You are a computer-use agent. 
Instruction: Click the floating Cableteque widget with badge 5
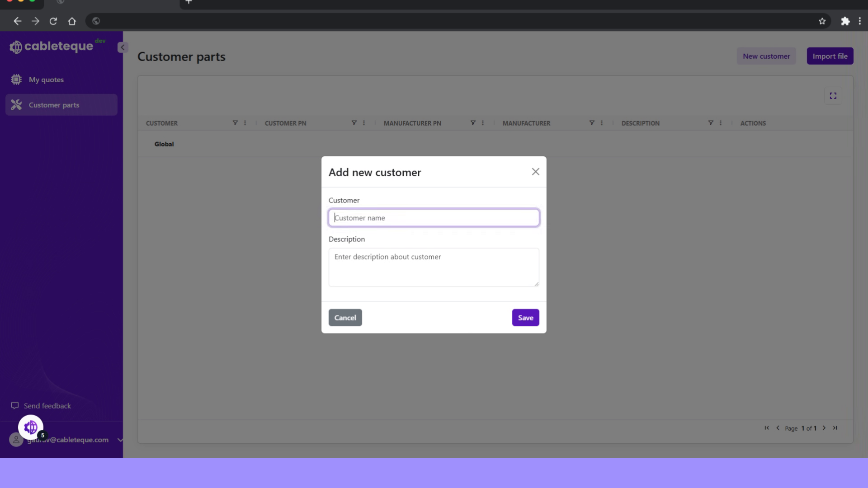tap(30, 427)
